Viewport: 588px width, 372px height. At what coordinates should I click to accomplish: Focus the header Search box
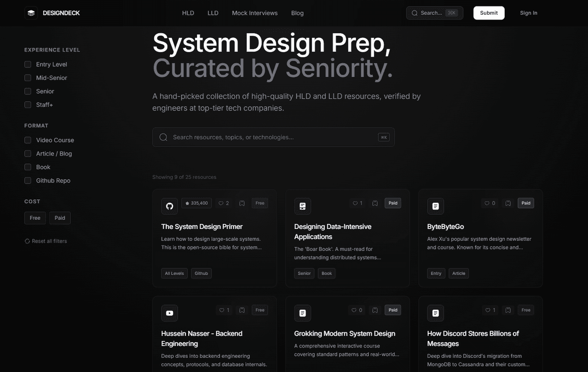coord(435,13)
